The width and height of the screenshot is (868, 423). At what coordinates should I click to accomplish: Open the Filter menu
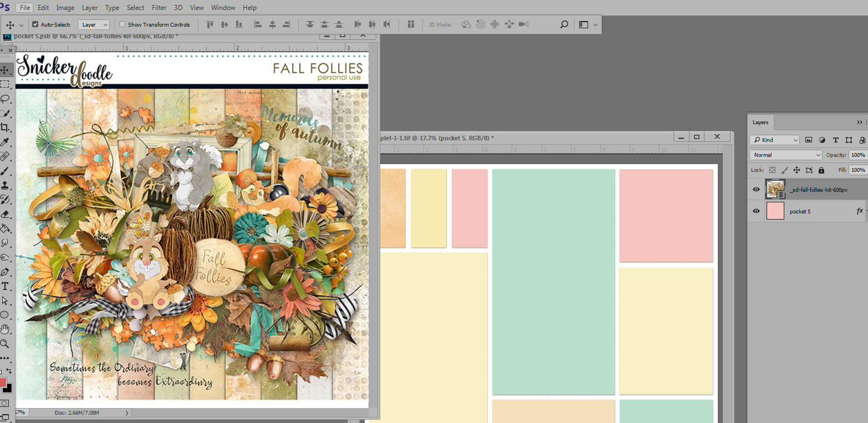[x=159, y=8]
